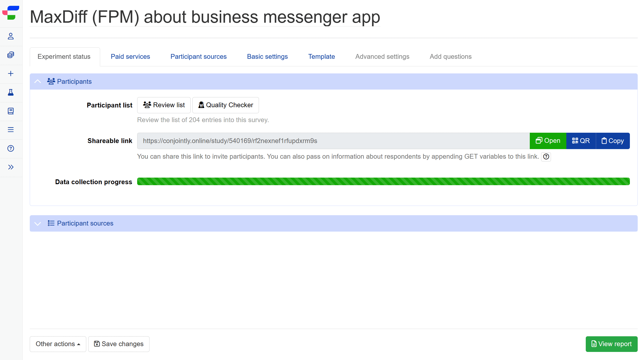Open the Basic settings tab
The height and width of the screenshot is (360, 644).
click(x=267, y=57)
